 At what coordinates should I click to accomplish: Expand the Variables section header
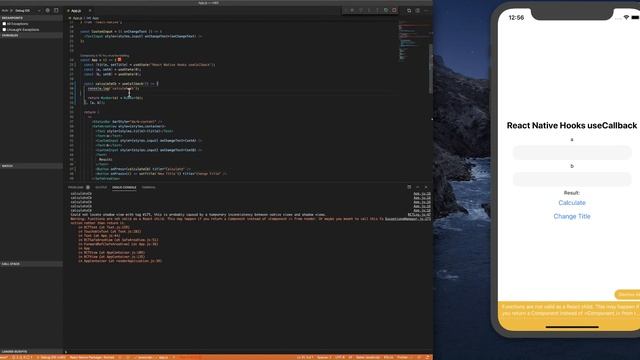coord(31,36)
